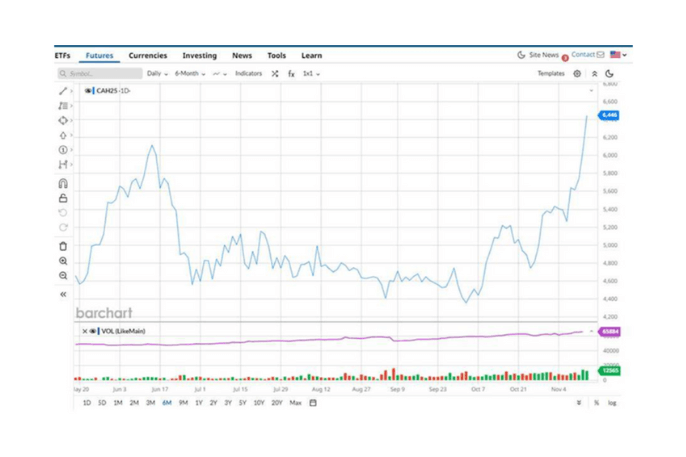Toggle log scale for the chart
The height and width of the screenshot is (457, 686).
click(611, 403)
